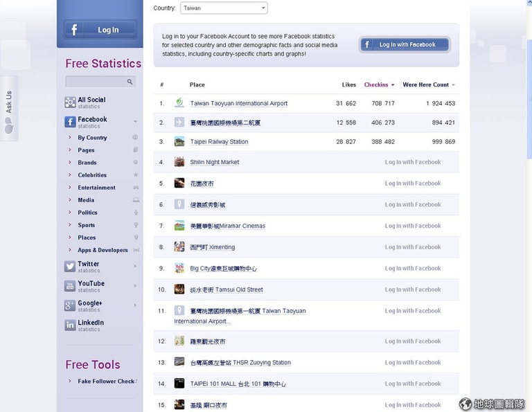
Task: Open TAIPEI 101 MALL link
Action: (238, 384)
